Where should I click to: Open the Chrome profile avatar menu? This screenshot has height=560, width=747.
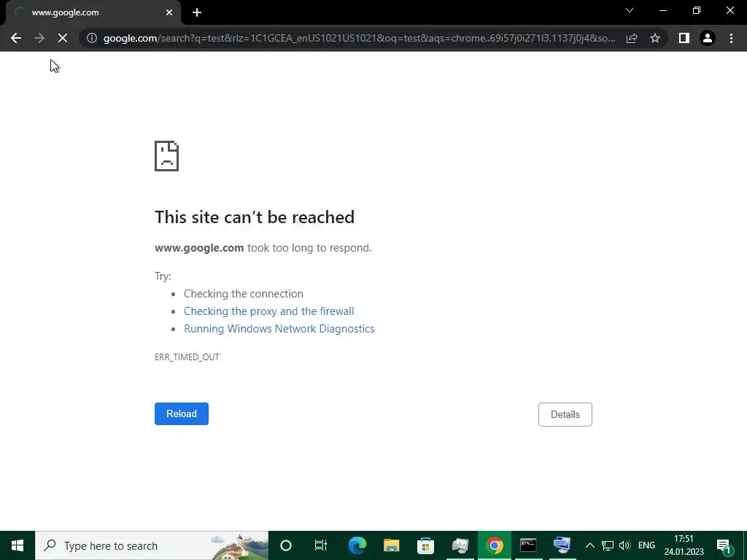point(708,38)
